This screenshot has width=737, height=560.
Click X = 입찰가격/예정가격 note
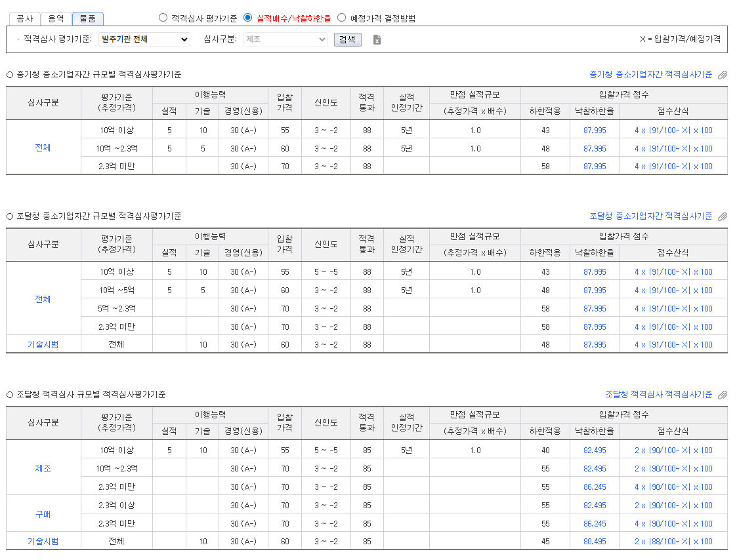coord(680,39)
